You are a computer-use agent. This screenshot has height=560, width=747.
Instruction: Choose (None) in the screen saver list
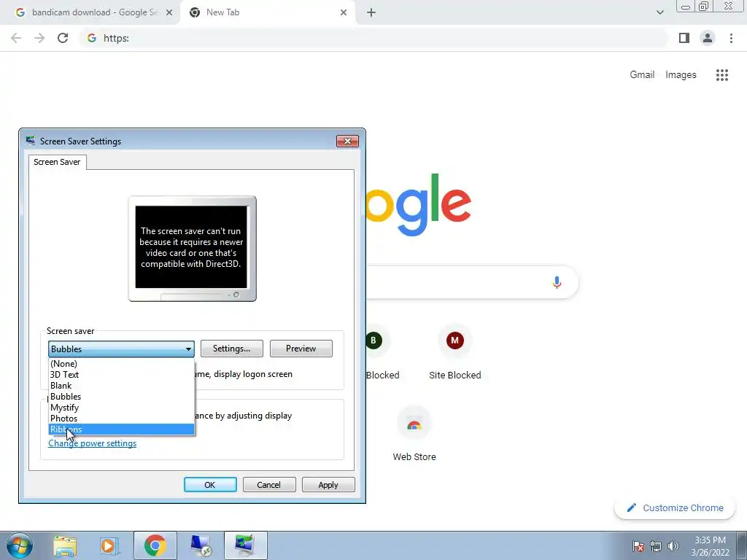[x=122, y=364]
